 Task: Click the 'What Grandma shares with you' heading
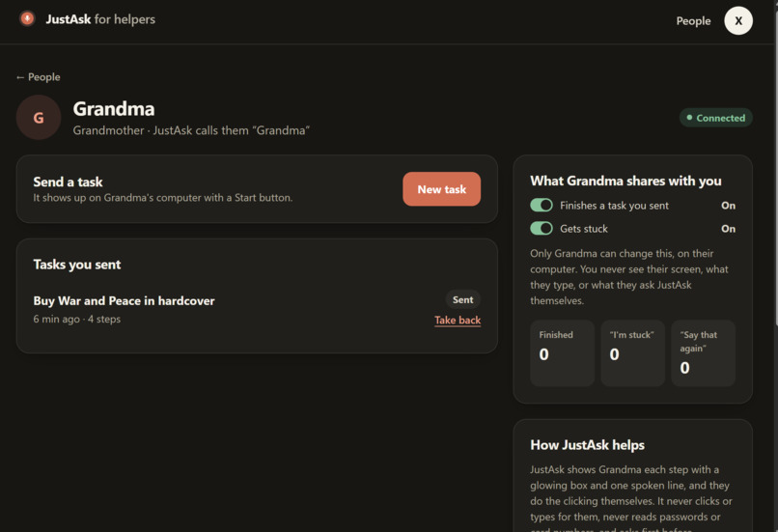pyautogui.click(x=625, y=182)
